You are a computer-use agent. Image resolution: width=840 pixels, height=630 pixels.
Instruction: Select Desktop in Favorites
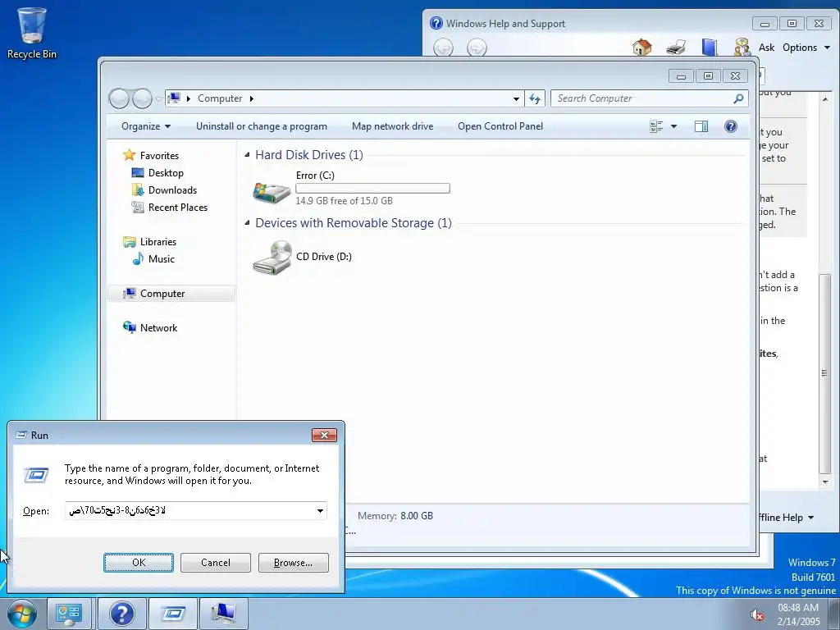click(166, 173)
